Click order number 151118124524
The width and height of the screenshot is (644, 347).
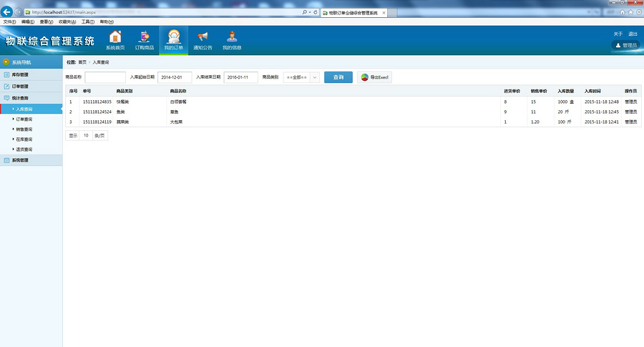[97, 112]
